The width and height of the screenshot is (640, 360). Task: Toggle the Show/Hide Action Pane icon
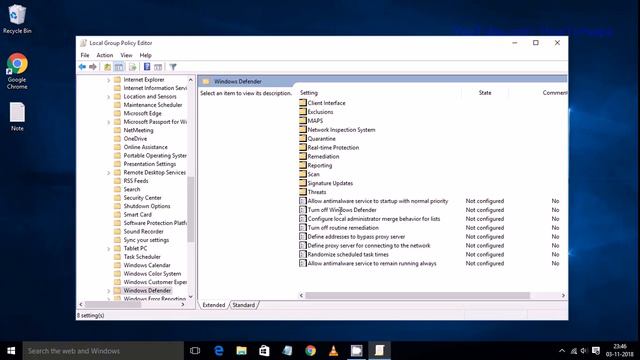click(x=158, y=67)
